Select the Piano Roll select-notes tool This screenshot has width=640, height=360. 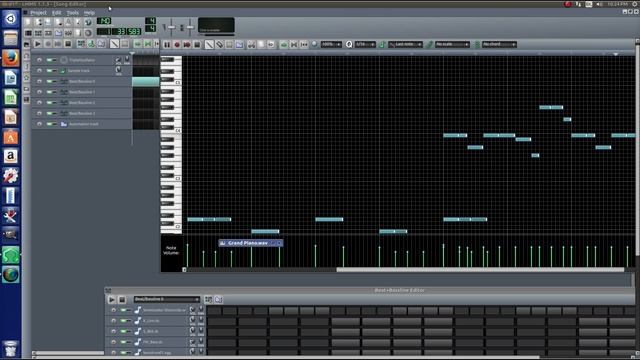229,44
